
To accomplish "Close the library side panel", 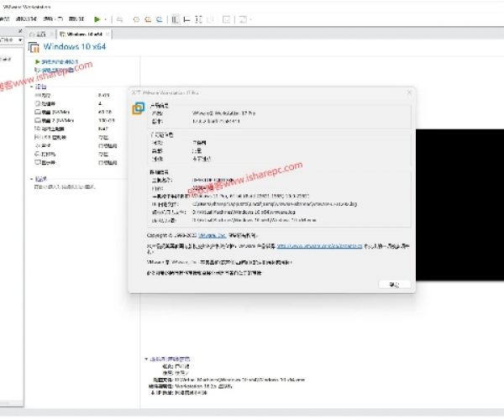I will 20,31.
